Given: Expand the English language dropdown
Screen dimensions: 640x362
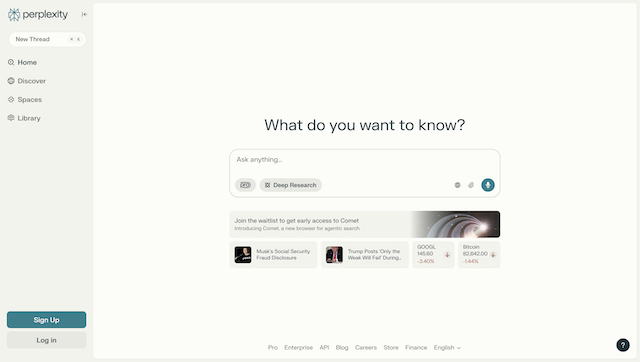Looking at the screenshot, I should point(447,347).
